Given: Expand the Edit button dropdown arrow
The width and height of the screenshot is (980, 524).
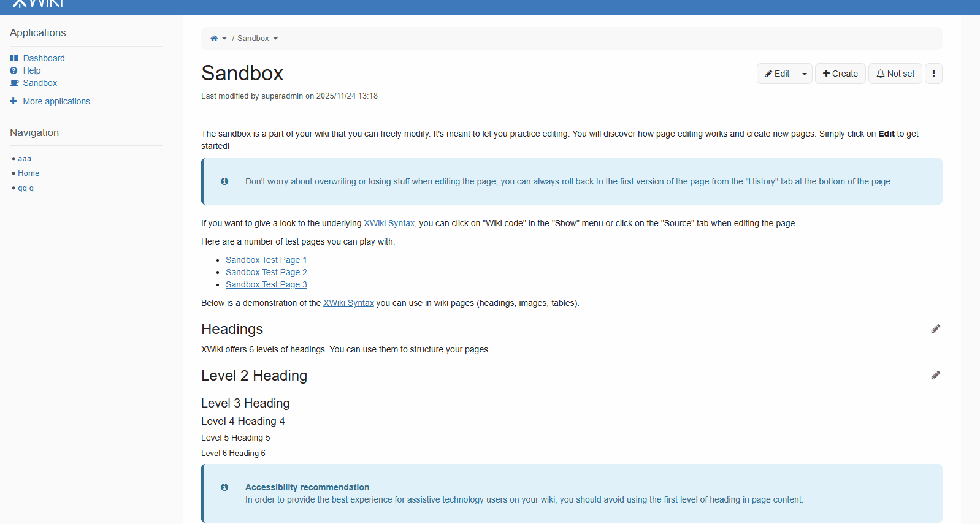Looking at the screenshot, I should point(805,74).
